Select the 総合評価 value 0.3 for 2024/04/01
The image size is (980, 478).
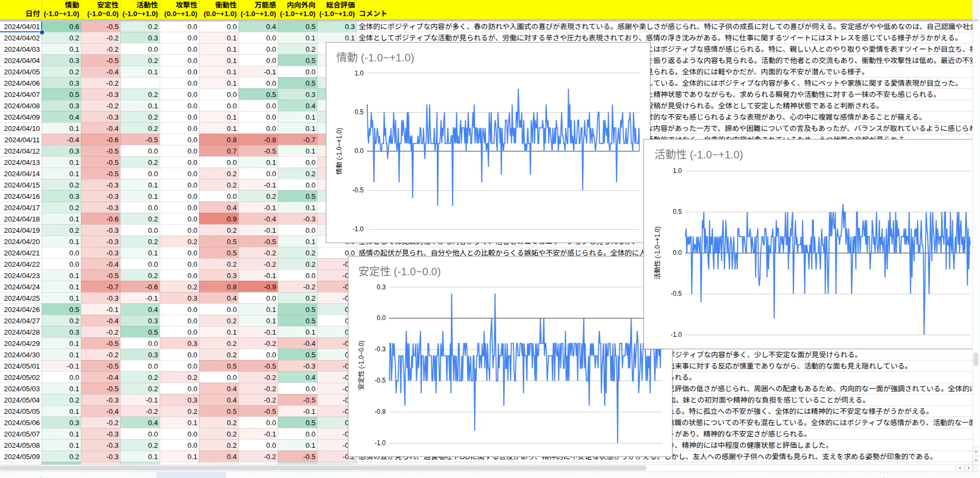point(337,26)
